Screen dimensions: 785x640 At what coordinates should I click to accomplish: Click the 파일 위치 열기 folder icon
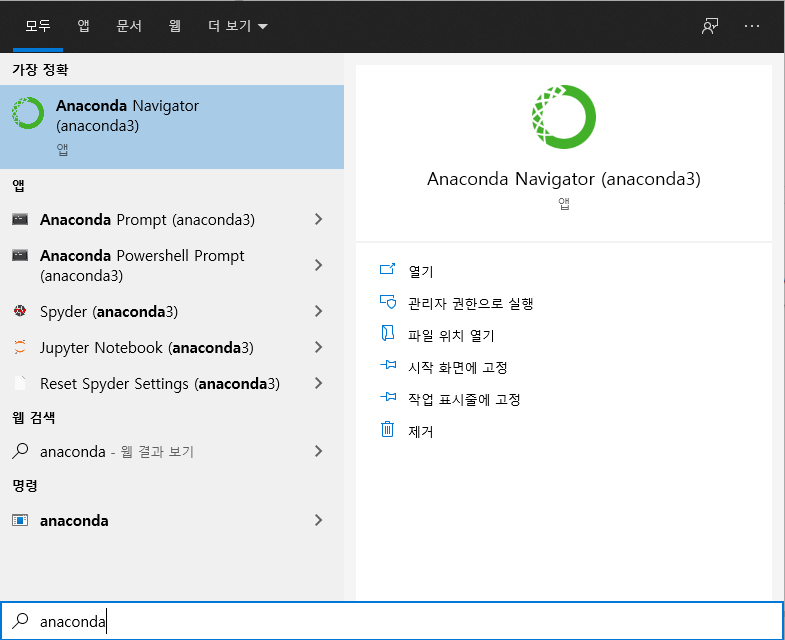tap(387, 334)
